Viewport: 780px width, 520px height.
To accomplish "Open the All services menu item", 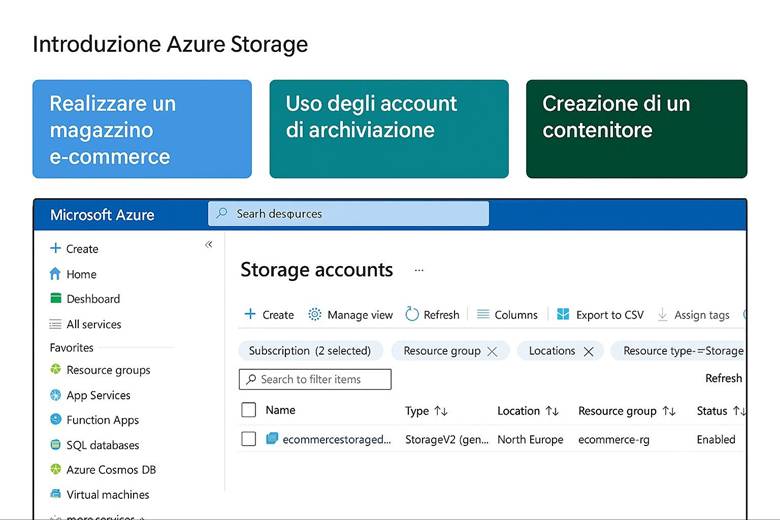I will tap(93, 324).
